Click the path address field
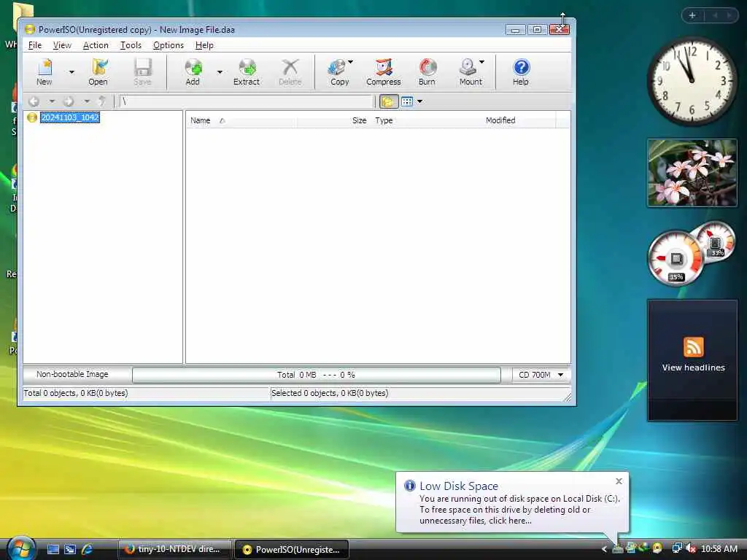The height and width of the screenshot is (560, 747). click(x=246, y=101)
